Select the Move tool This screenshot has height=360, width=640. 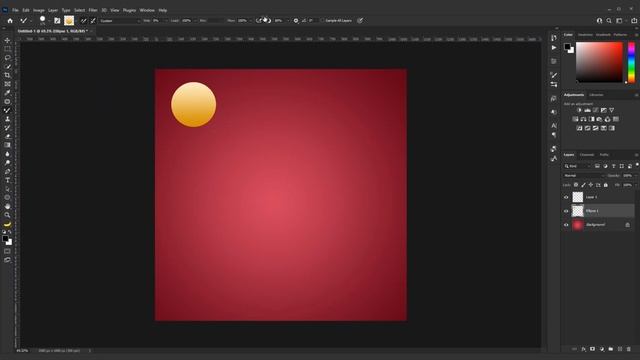point(7,40)
